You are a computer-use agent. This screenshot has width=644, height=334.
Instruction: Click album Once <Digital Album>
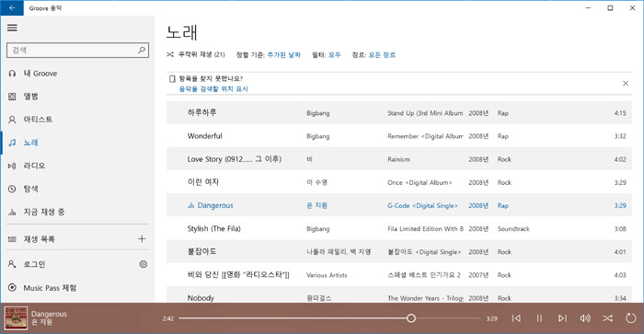pyautogui.click(x=420, y=182)
